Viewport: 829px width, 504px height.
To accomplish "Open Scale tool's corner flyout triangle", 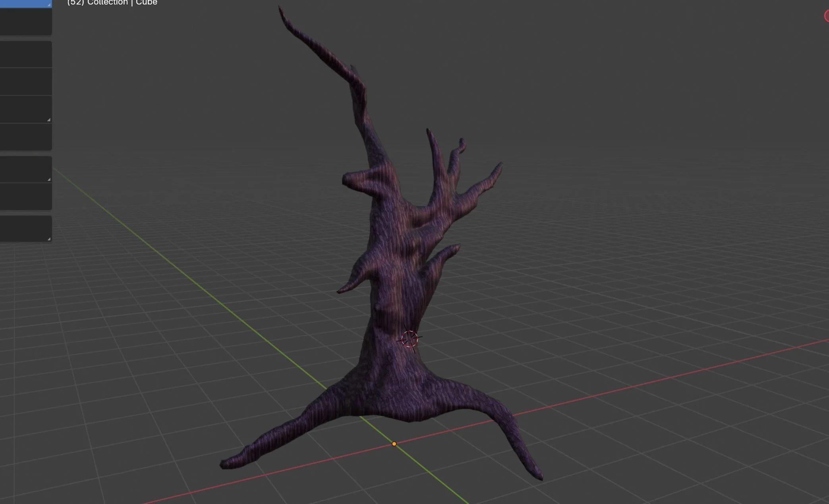I will 49,119.
